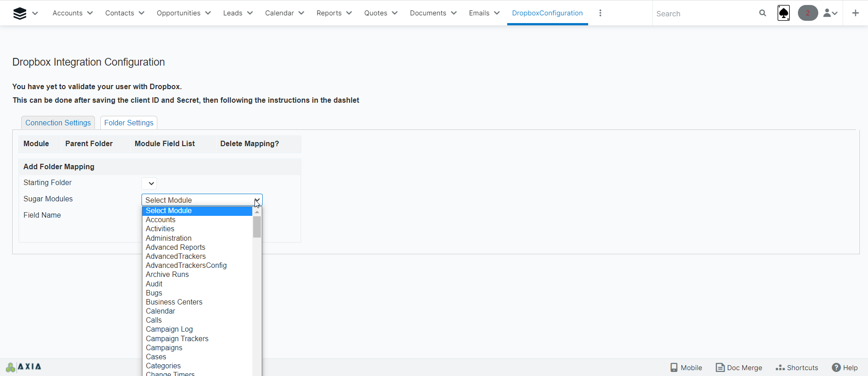Open more modules three-dot menu
The height and width of the screenshot is (376, 868).
point(600,13)
